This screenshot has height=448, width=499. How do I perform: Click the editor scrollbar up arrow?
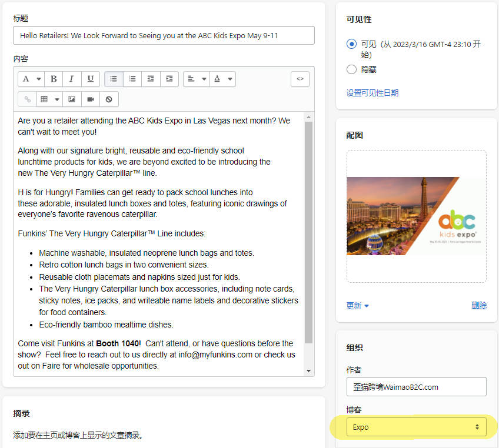coord(308,117)
